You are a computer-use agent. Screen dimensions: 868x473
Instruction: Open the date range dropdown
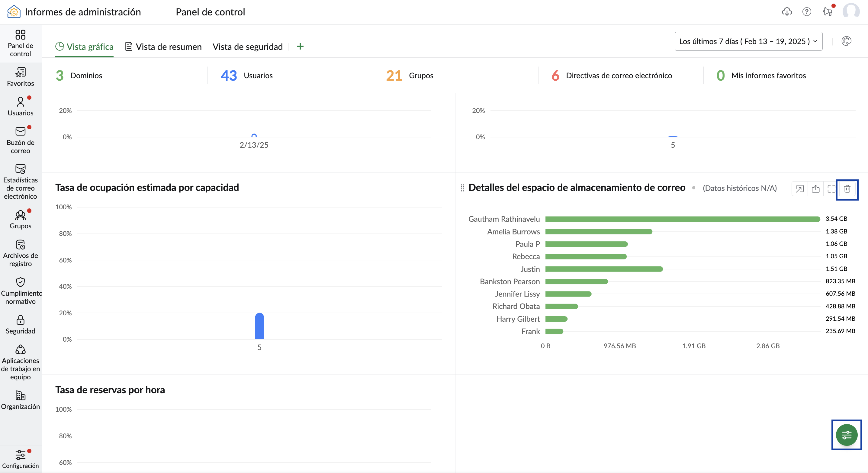click(748, 41)
